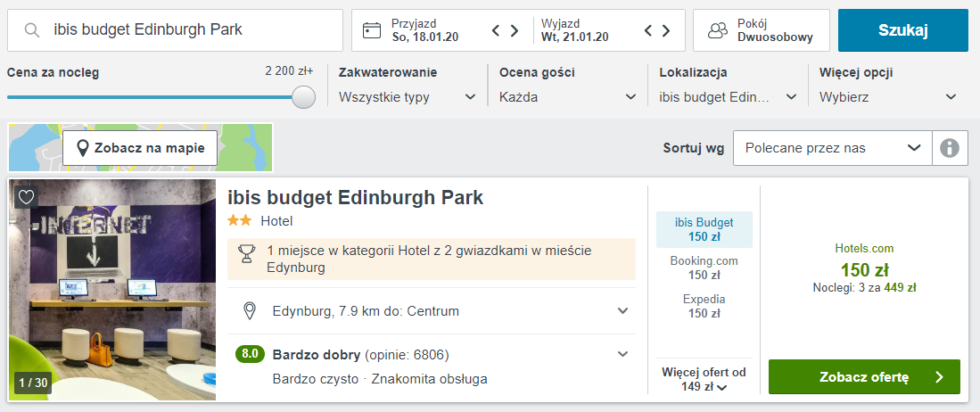Viewport: 980px width, 412px height.
Task: Click the location pin icon beside Edynburg
Action: coord(250,310)
